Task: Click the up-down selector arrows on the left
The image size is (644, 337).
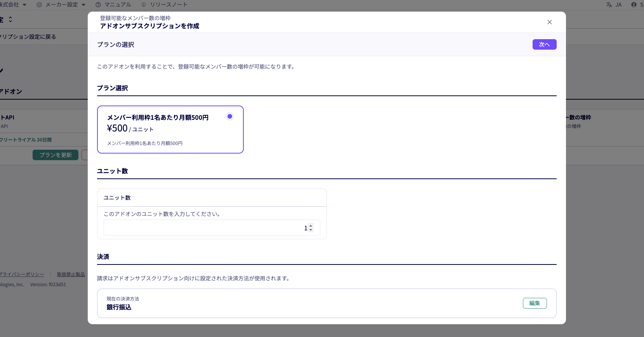Action: (10, 19)
